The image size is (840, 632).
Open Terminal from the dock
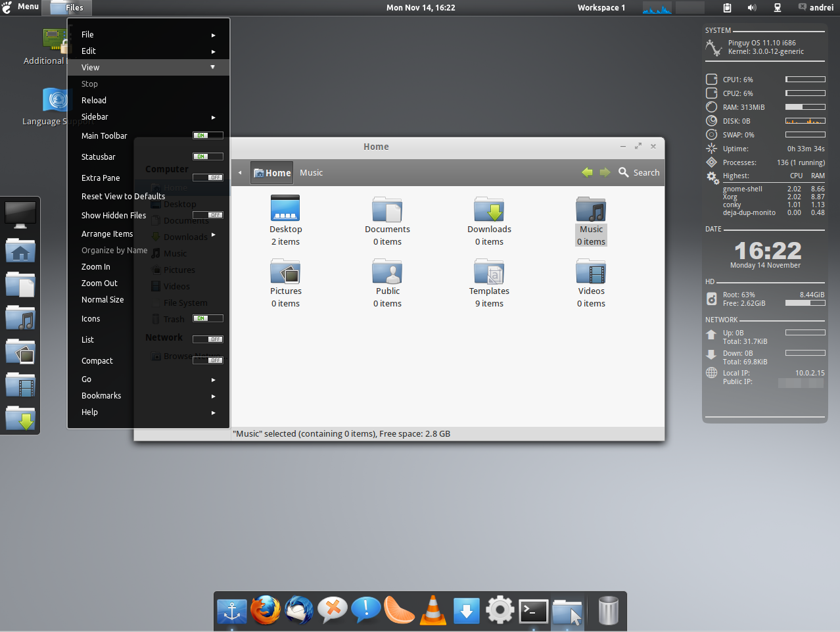pos(533,611)
